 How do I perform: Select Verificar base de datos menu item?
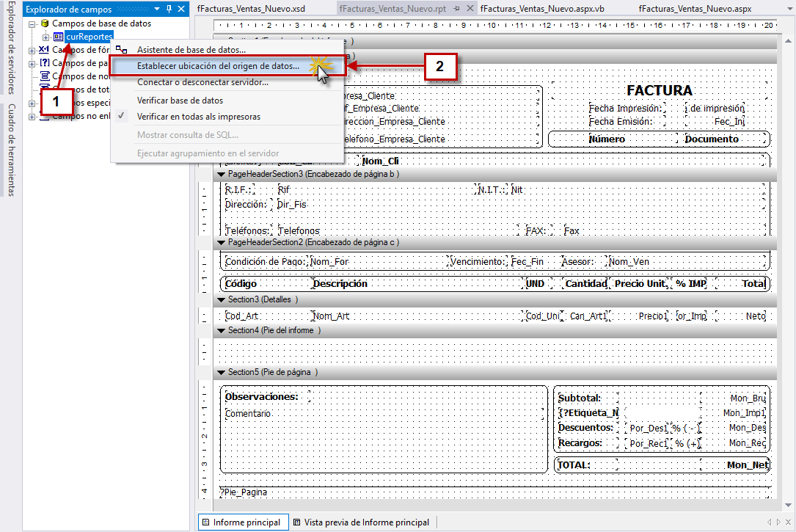click(180, 100)
